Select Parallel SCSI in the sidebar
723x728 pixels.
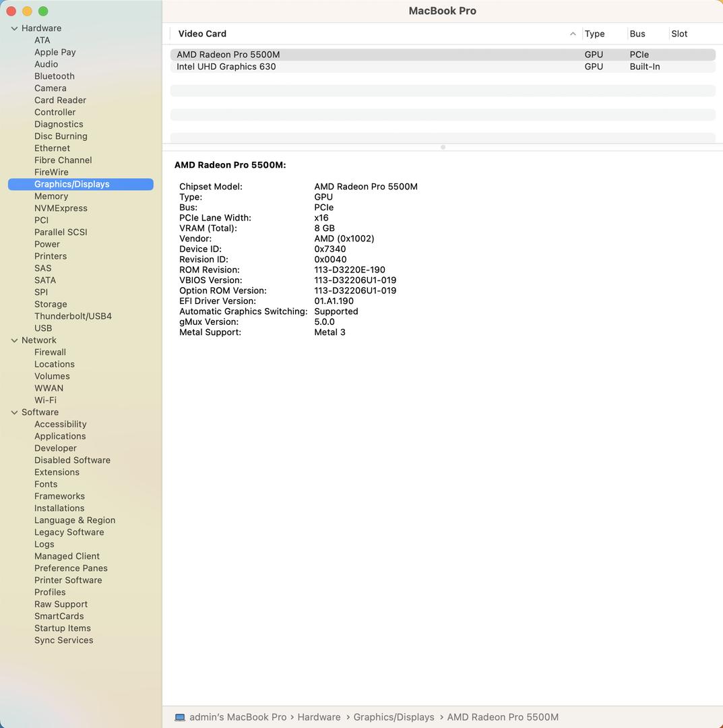tap(61, 232)
